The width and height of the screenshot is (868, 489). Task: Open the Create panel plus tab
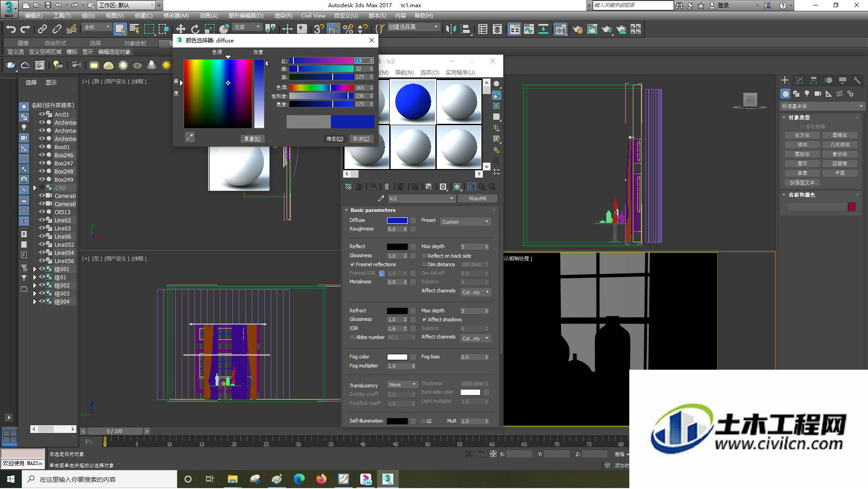tap(785, 80)
